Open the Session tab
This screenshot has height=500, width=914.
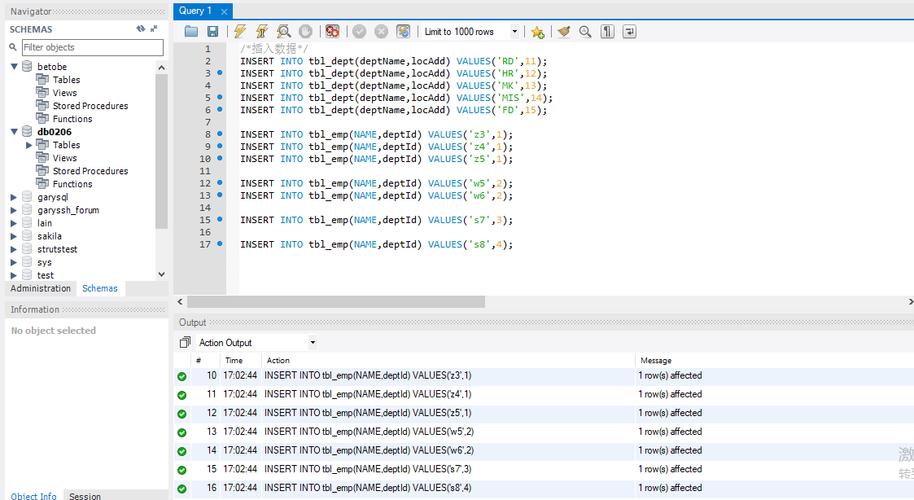click(85, 495)
